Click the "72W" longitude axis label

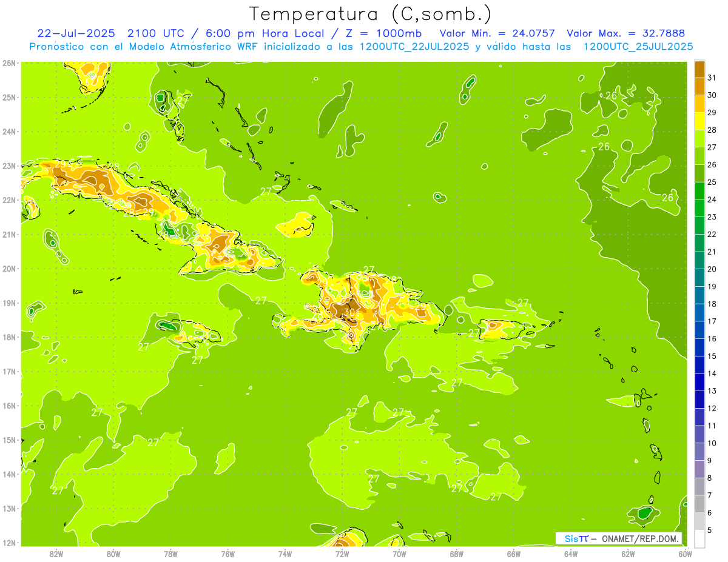(x=342, y=554)
